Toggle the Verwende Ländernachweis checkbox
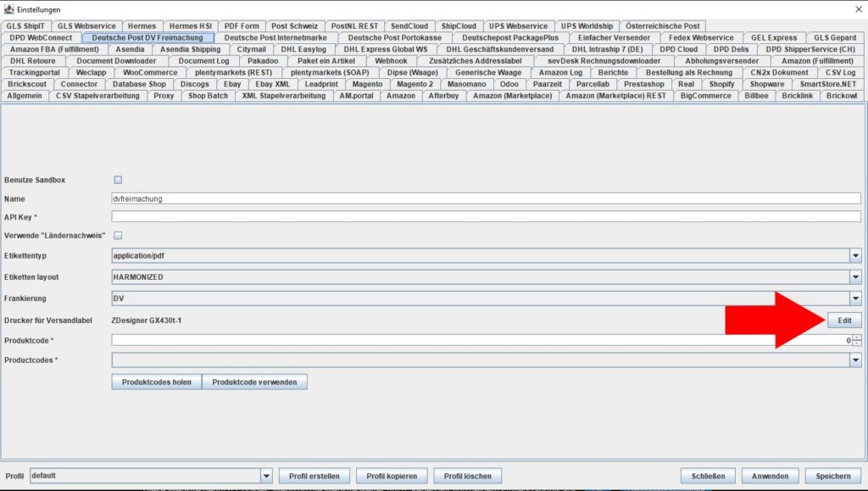This screenshot has width=868, height=491. point(118,235)
